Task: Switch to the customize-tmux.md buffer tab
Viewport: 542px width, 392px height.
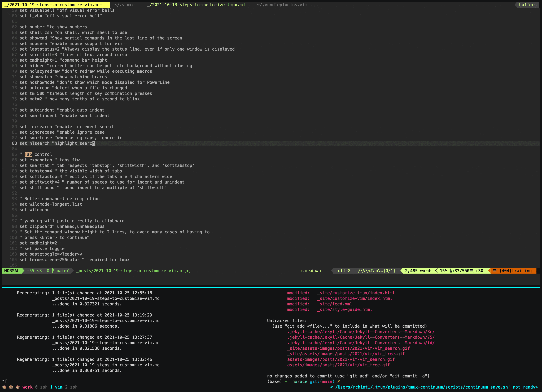Action: (196, 5)
